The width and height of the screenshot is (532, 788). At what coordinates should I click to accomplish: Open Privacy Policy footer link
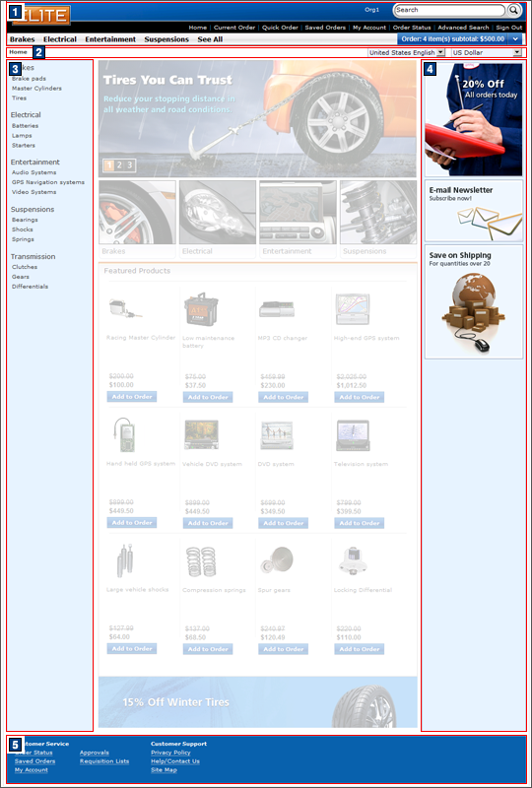pos(170,753)
